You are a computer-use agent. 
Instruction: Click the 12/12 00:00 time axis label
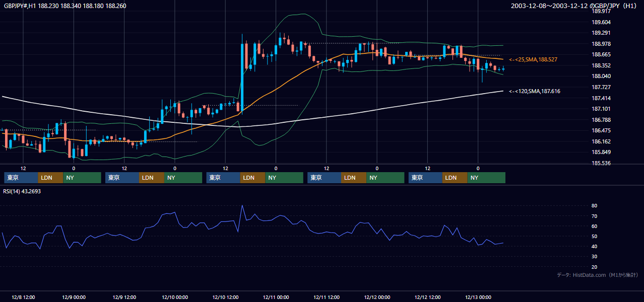click(377, 297)
